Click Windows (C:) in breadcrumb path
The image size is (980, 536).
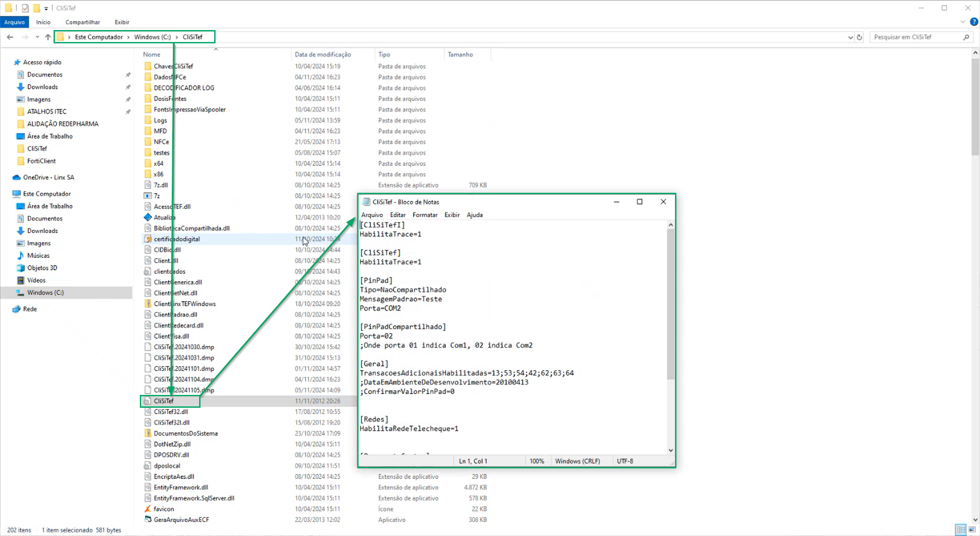[x=152, y=37]
